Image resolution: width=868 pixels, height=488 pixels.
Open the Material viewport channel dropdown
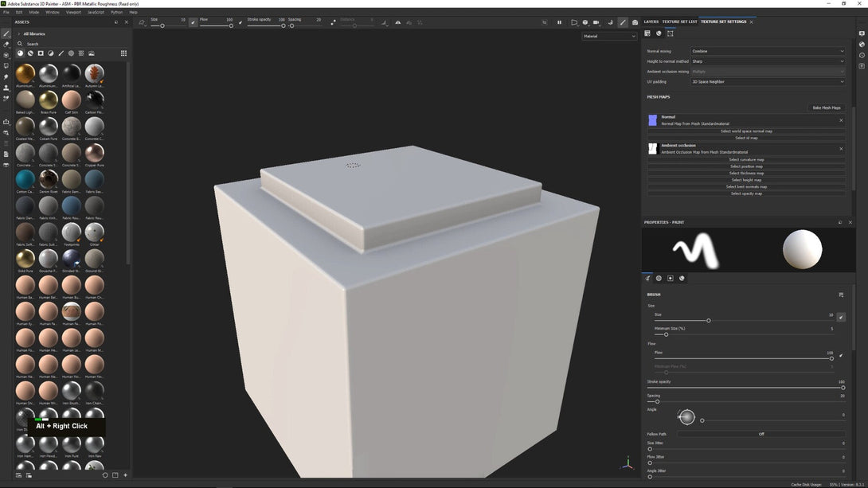pyautogui.click(x=609, y=36)
